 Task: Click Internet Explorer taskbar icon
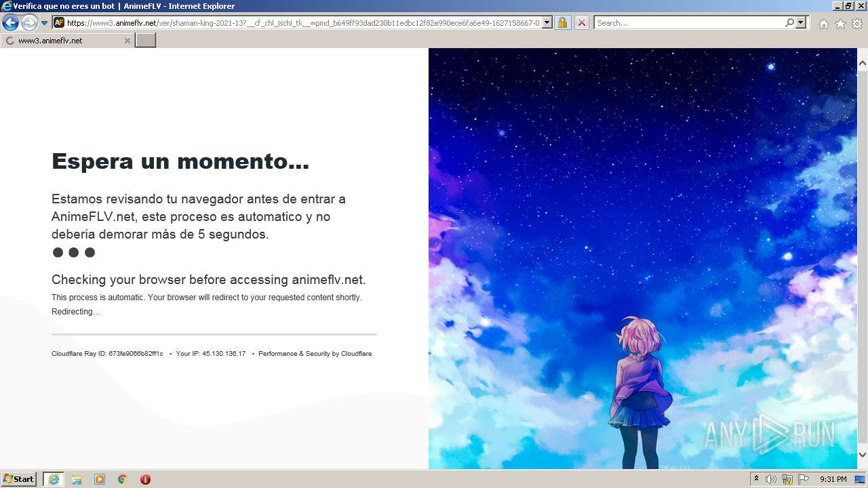click(53, 479)
